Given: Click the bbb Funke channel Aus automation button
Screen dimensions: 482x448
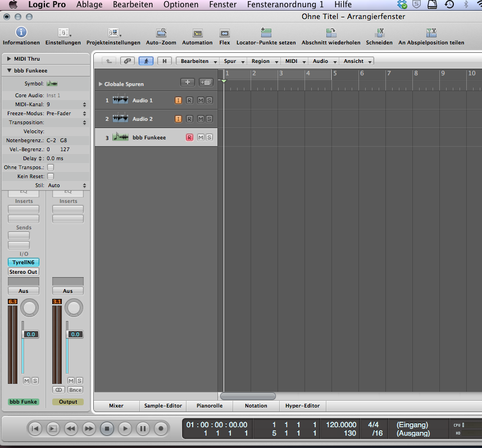Looking at the screenshot, I should point(24,291).
